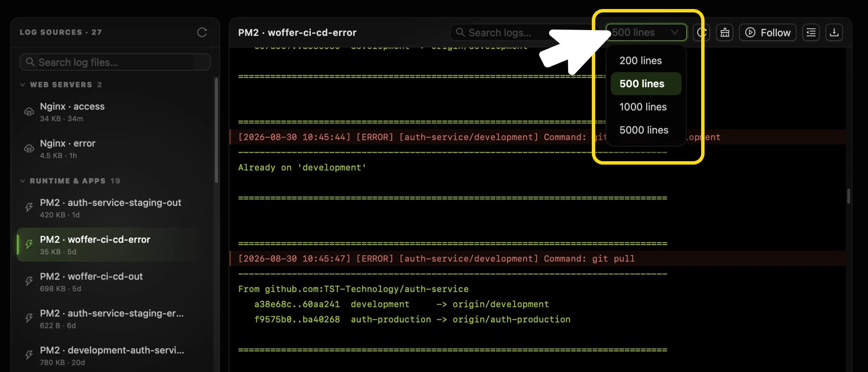Click the log viewer vertical scrollbar
The height and width of the screenshot is (372, 868).
click(x=848, y=196)
